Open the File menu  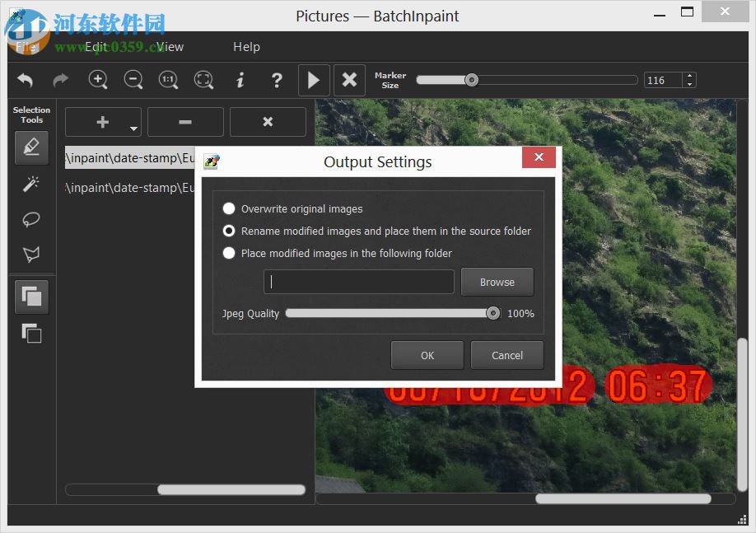tap(25, 47)
